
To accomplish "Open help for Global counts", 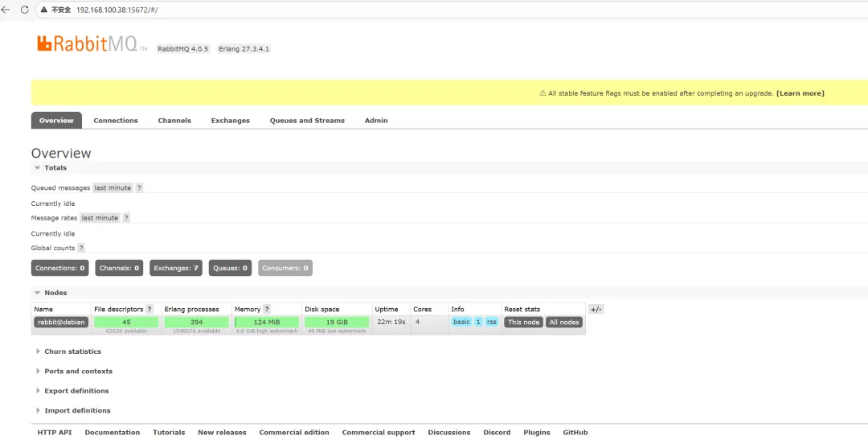I will pos(81,248).
